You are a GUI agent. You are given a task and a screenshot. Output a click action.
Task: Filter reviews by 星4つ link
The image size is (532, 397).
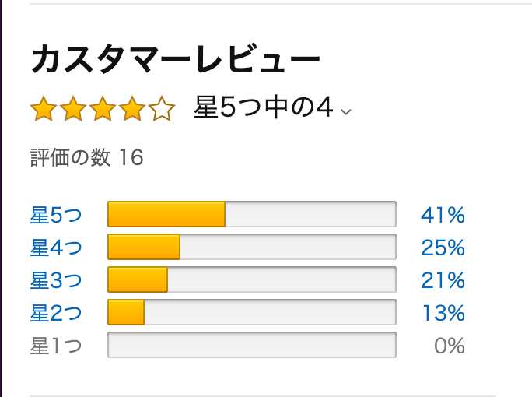point(56,248)
